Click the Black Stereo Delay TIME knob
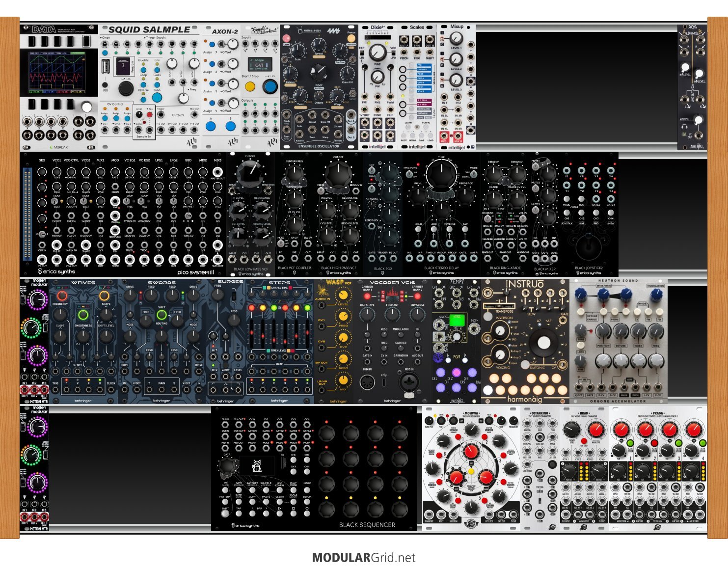 coord(441,175)
